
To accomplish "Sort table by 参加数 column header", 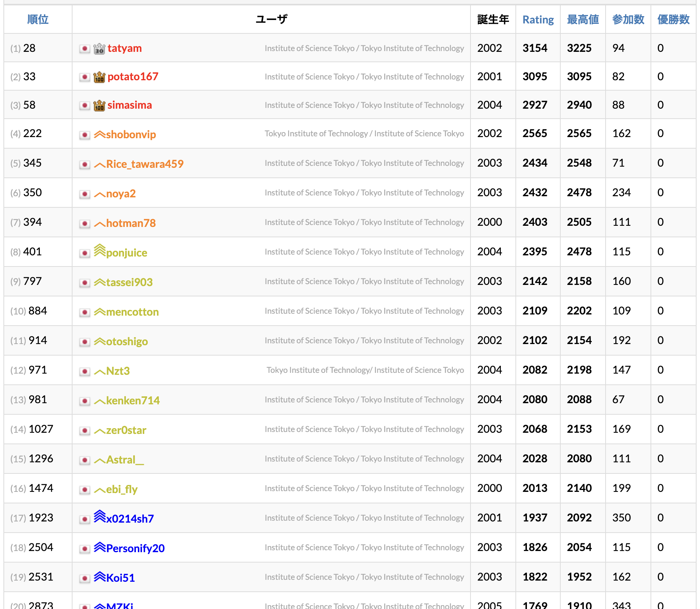I will pyautogui.click(x=628, y=20).
